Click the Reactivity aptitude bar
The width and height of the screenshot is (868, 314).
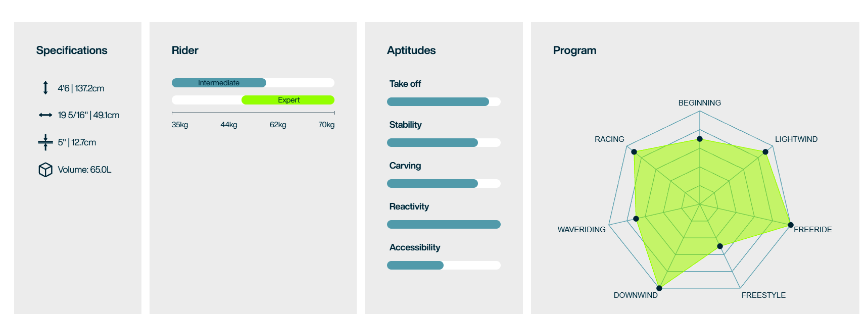tap(444, 225)
